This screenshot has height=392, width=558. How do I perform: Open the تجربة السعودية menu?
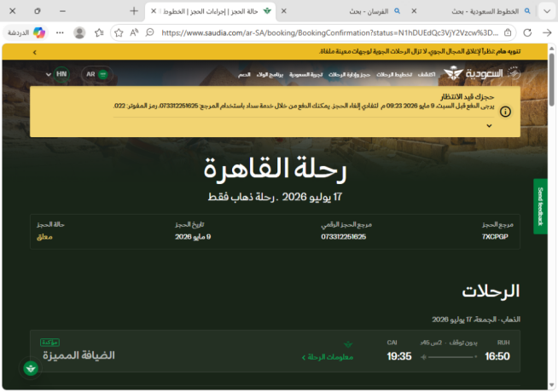(305, 74)
